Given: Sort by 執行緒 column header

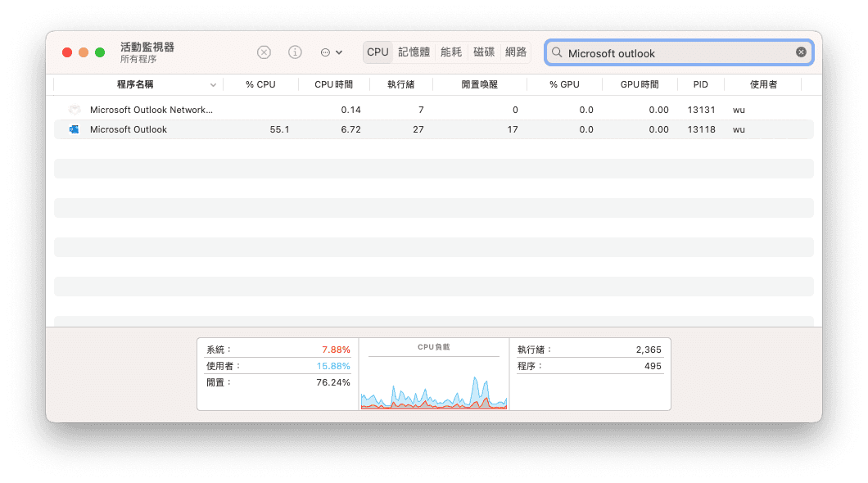Looking at the screenshot, I should pyautogui.click(x=400, y=84).
